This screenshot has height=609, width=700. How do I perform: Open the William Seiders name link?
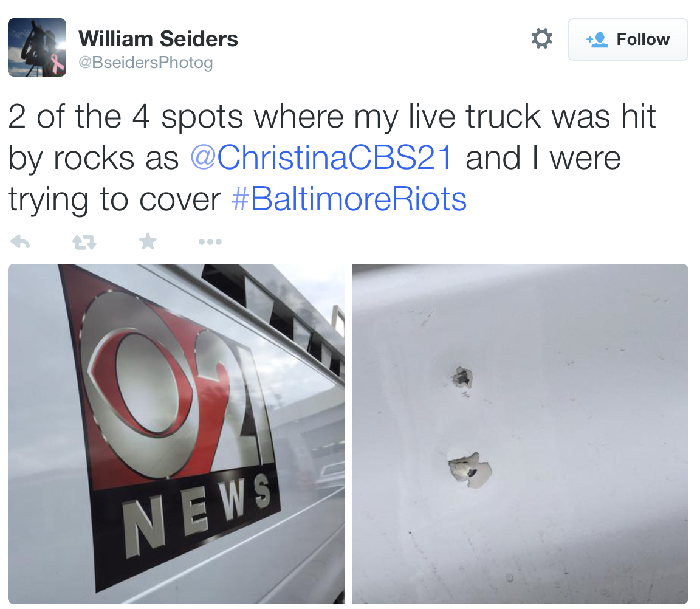click(159, 39)
